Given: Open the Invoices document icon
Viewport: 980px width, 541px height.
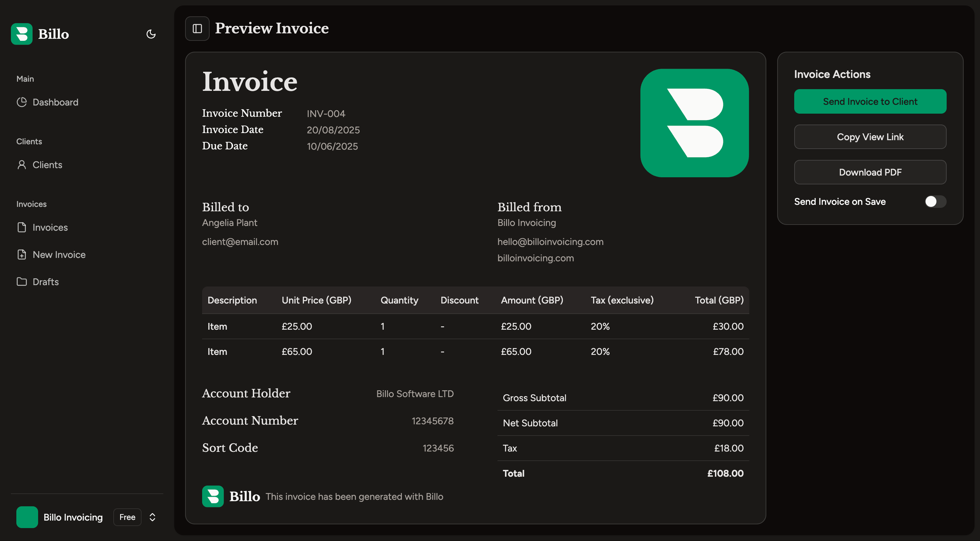Looking at the screenshot, I should 22,227.
